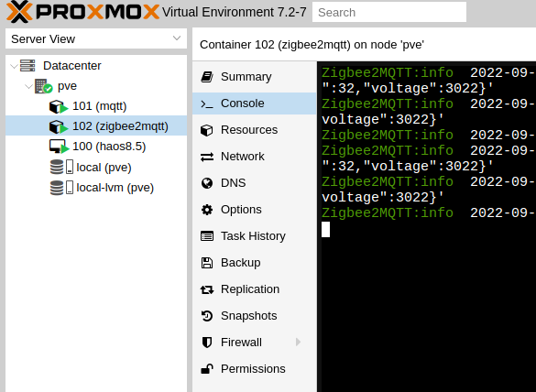The width and height of the screenshot is (536, 392).
Task: Open the Backup tab
Action: (255, 263)
